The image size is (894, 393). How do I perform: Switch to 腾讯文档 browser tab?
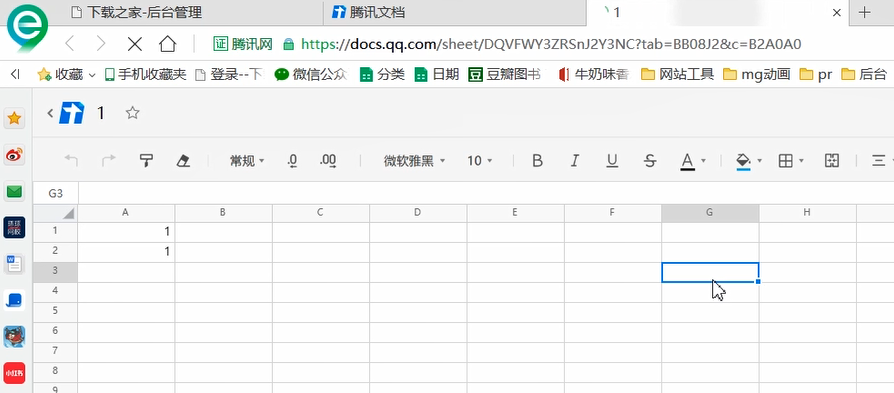pos(454,13)
